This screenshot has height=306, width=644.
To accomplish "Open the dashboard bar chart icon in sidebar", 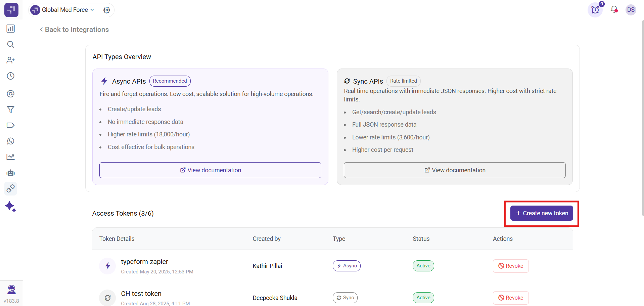I will [11, 29].
